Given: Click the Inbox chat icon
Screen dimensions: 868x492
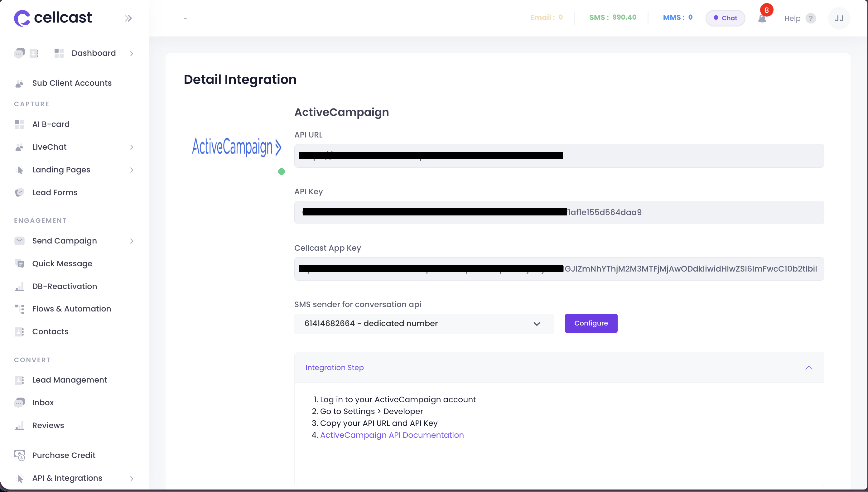Looking at the screenshot, I should [19, 403].
